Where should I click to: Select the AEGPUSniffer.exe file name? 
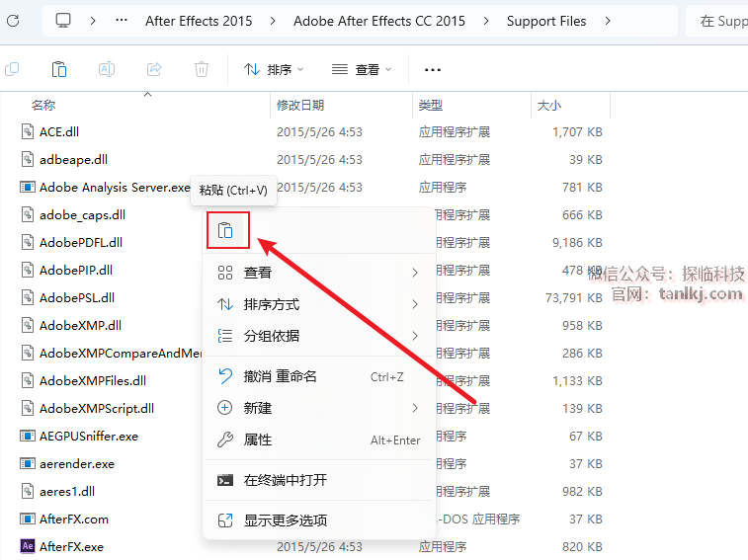point(89,436)
